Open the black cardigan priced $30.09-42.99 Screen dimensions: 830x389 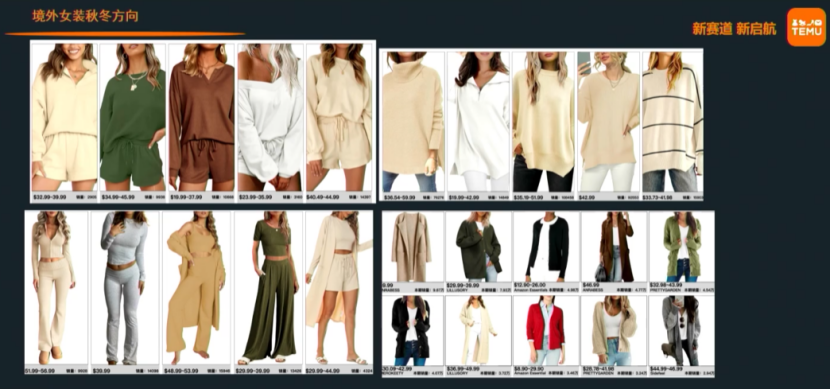[413, 331]
